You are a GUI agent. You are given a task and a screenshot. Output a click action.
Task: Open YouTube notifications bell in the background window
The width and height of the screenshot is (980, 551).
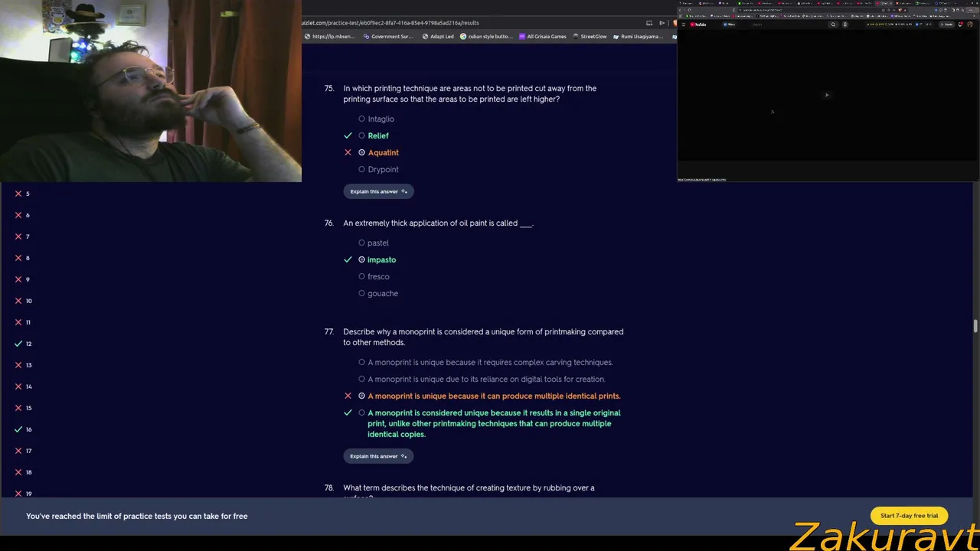[x=961, y=24]
